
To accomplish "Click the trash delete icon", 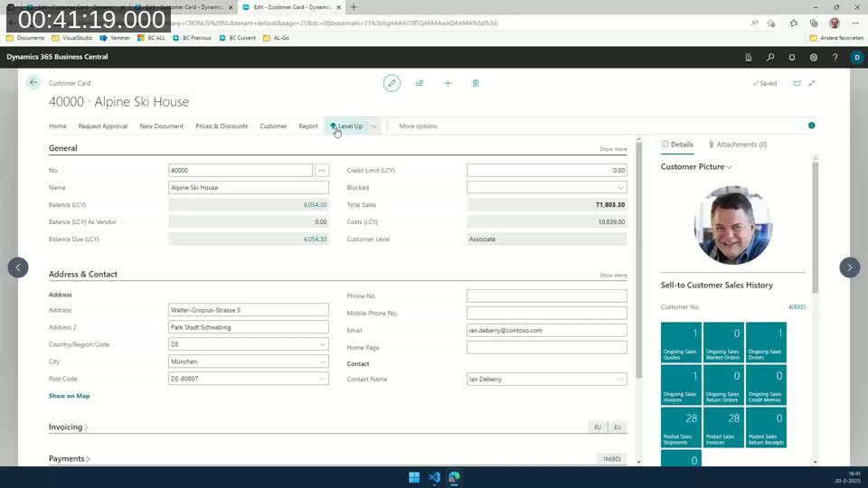I will pyautogui.click(x=476, y=83).
